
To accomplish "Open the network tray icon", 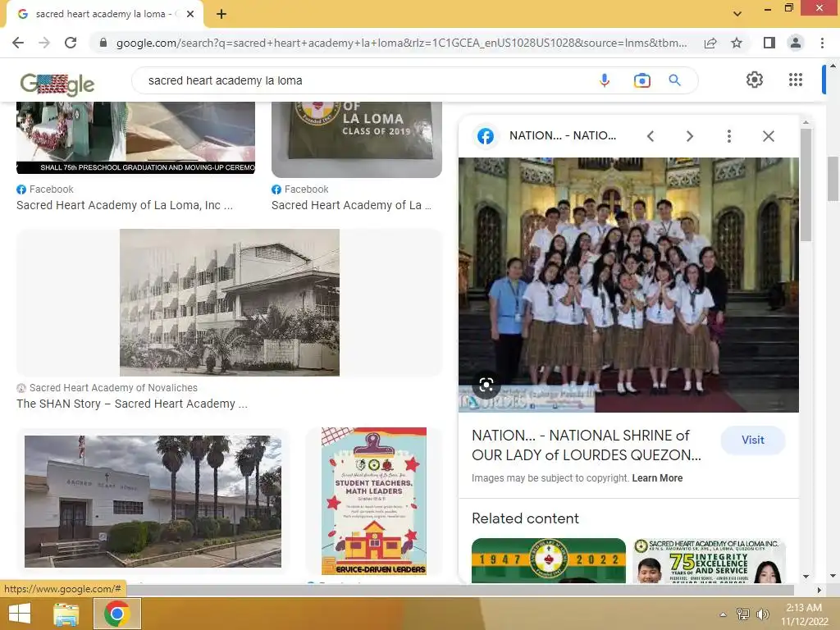I will pos(743,614).
